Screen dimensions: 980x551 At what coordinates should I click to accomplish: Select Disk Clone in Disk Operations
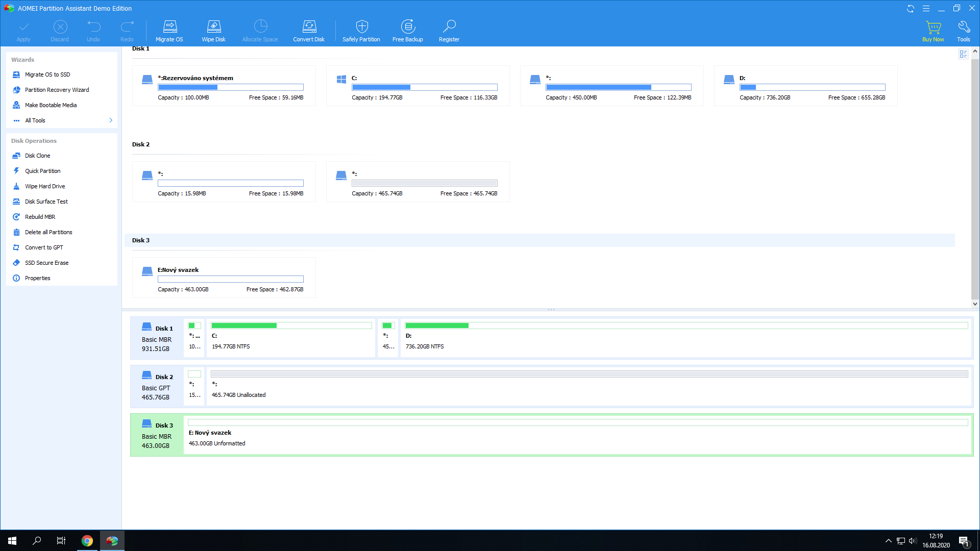click(37, 156)
